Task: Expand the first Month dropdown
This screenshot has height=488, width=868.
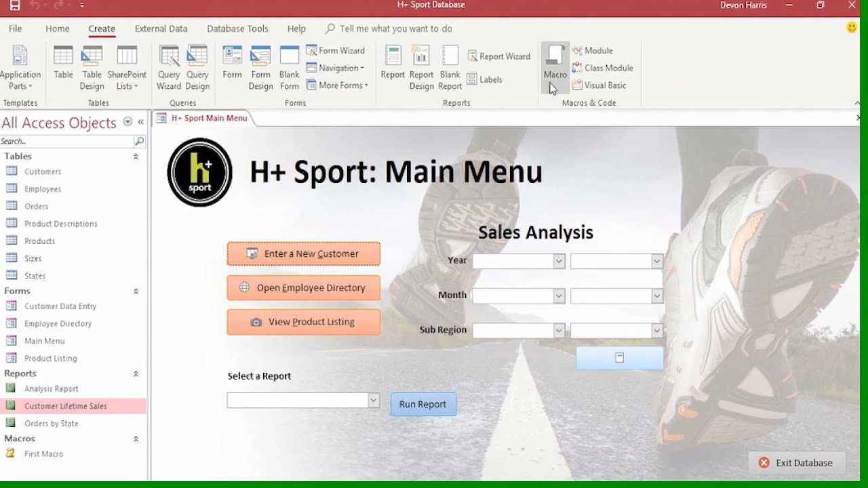Action: 559,296
